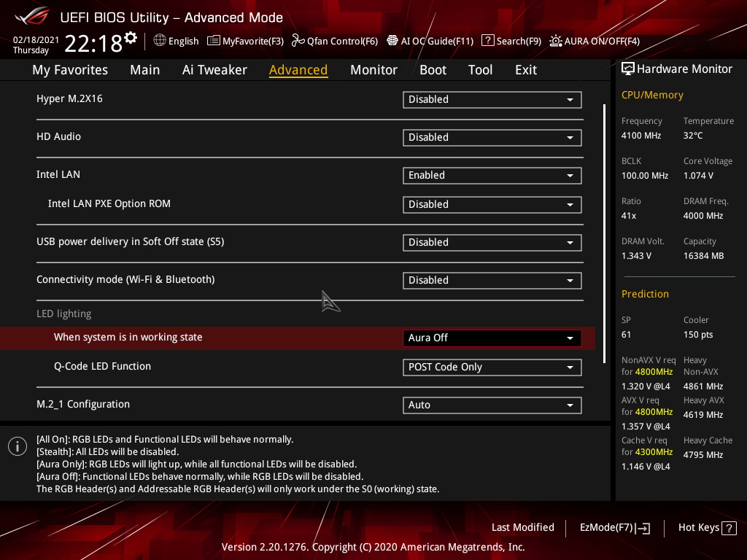Select the 'HD Audio' label
747x560 pixels.
pyautogui.click(x=58, y=136)
